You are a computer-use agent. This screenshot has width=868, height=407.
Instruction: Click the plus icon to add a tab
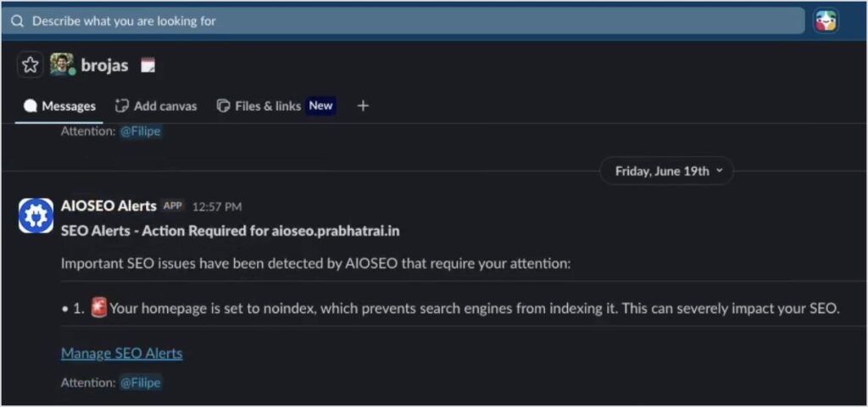pos(363,106)
